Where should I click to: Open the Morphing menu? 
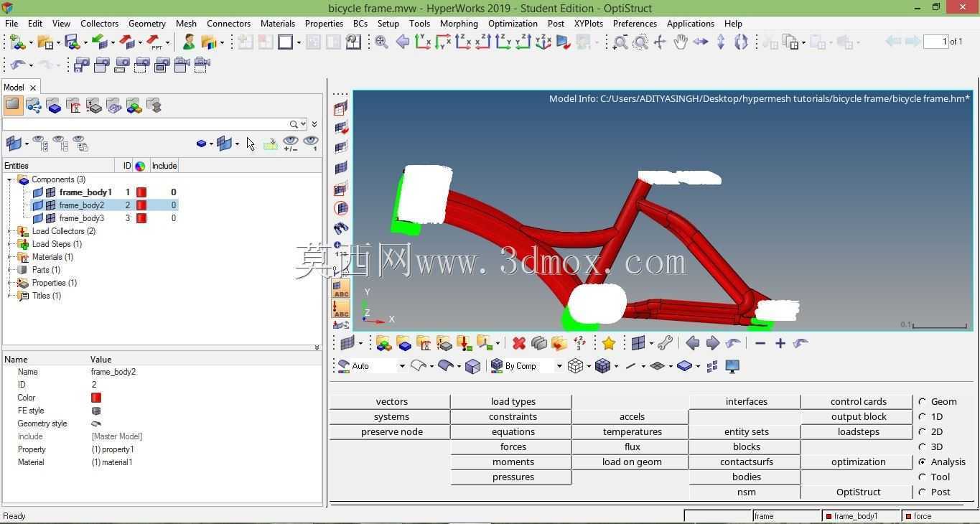pyautogui.click(x=459, y=23)
